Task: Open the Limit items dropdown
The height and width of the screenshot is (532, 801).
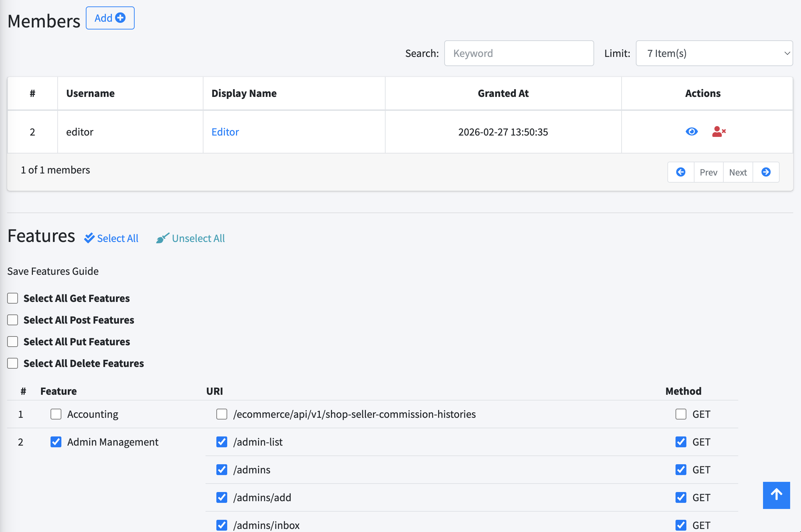Action: [x=714, y=53]
